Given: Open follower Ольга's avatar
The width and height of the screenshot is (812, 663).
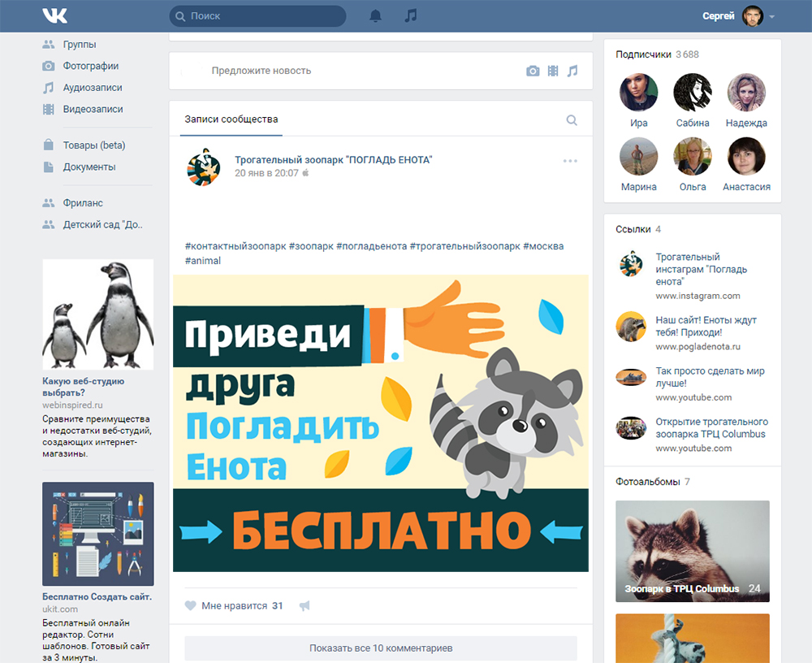Looking at the screenshot, I should [693, 157].
